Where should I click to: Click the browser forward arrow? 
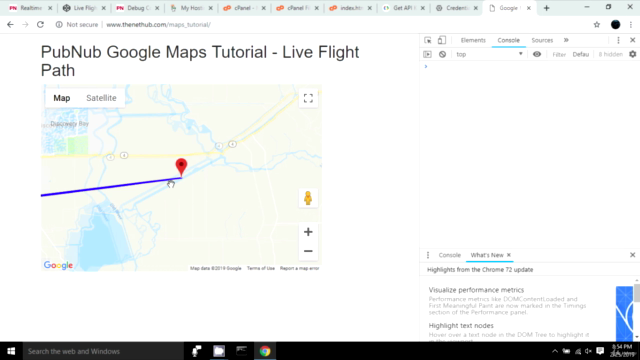[x=25, y=24]
